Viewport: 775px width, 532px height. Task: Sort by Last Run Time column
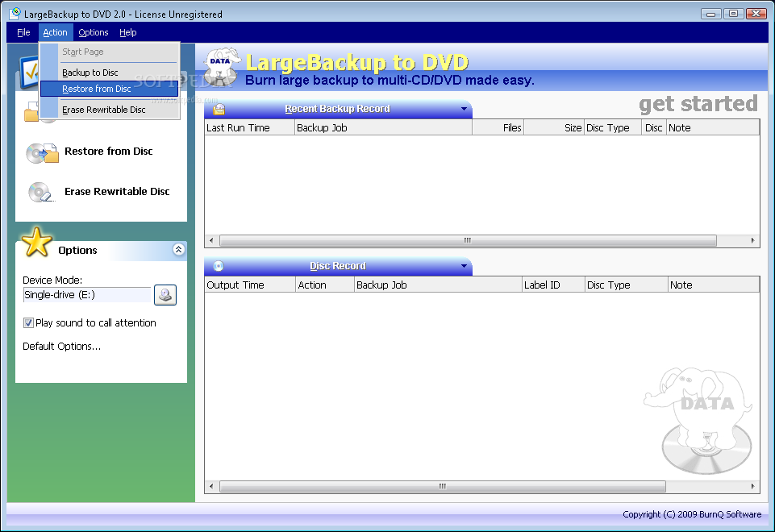pos(250,128)
